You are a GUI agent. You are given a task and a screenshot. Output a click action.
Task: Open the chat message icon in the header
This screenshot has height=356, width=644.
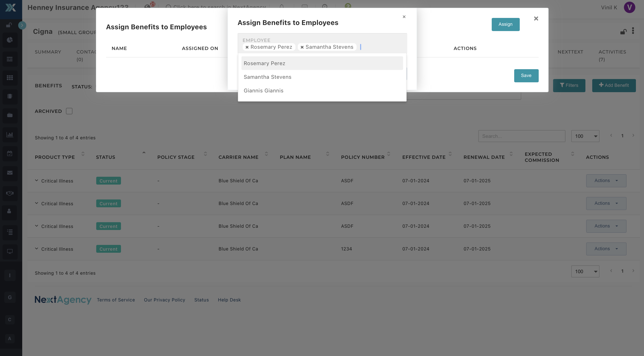pyautogui.click(x=305, y=7)
